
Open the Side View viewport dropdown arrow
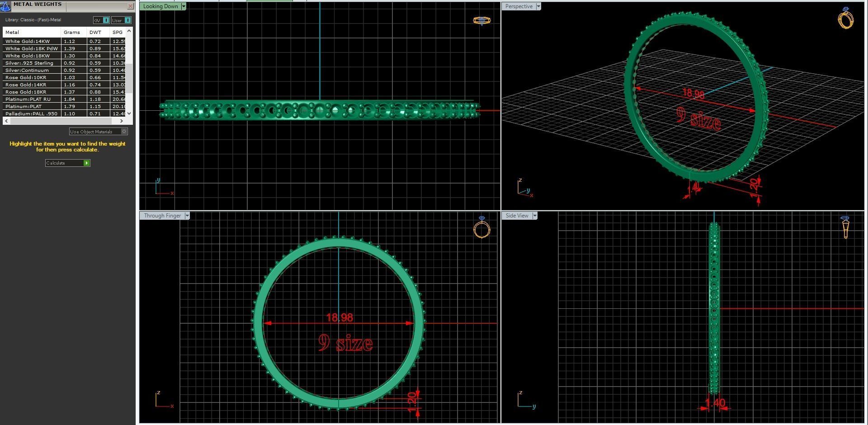[535, 216]
